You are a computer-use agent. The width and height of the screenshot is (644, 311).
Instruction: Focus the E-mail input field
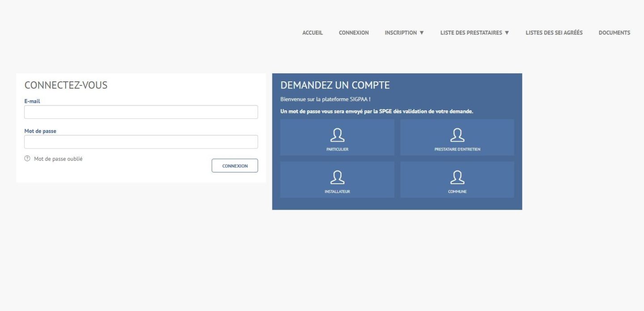coord(141,112)
